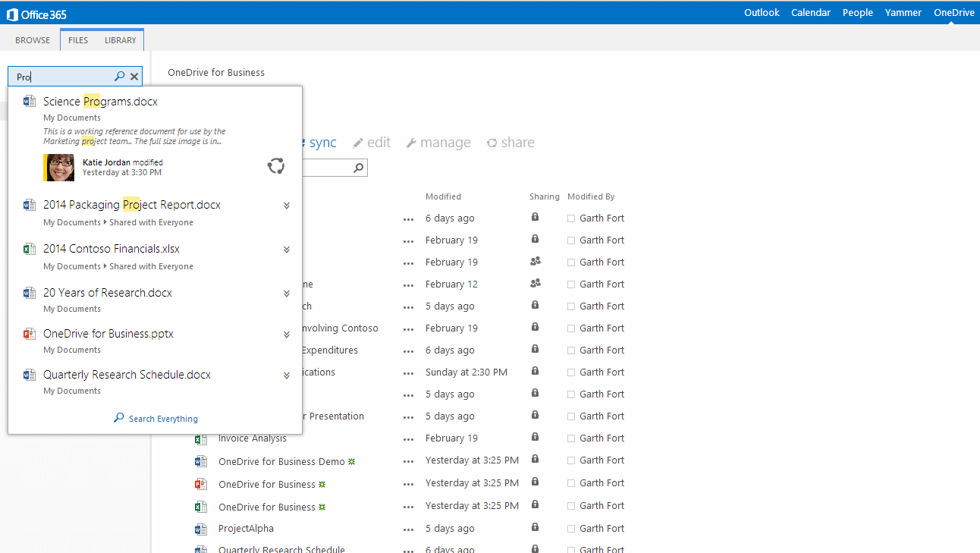The image size is (980, 553).
Task: Expand 2014 Packaging Project Report result details
Action: click(x=287, y=206)
